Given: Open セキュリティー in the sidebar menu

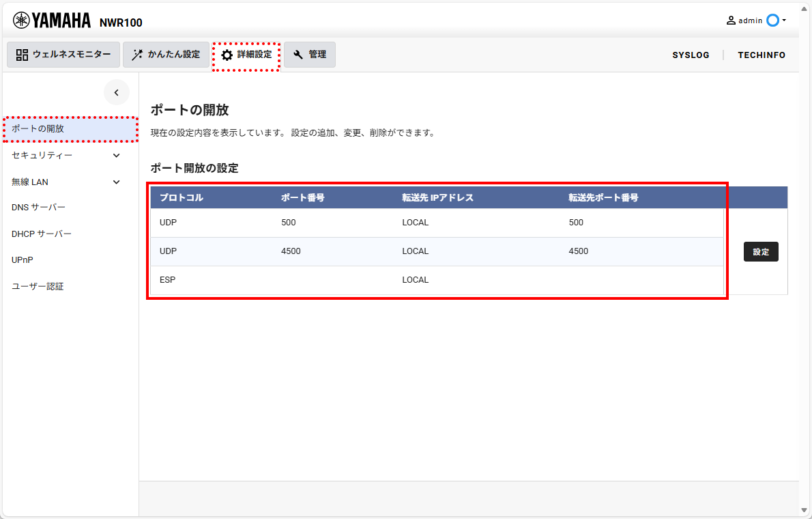Looking at the screenshot, I should click(x=42, y=156).
